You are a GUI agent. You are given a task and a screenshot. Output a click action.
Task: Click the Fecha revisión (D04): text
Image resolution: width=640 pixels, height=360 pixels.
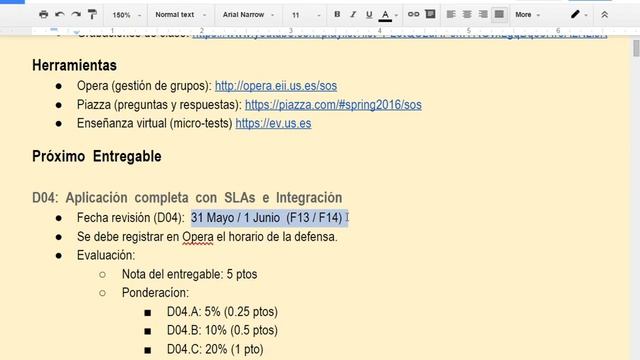pyautogui.click(x=131, y=218)
